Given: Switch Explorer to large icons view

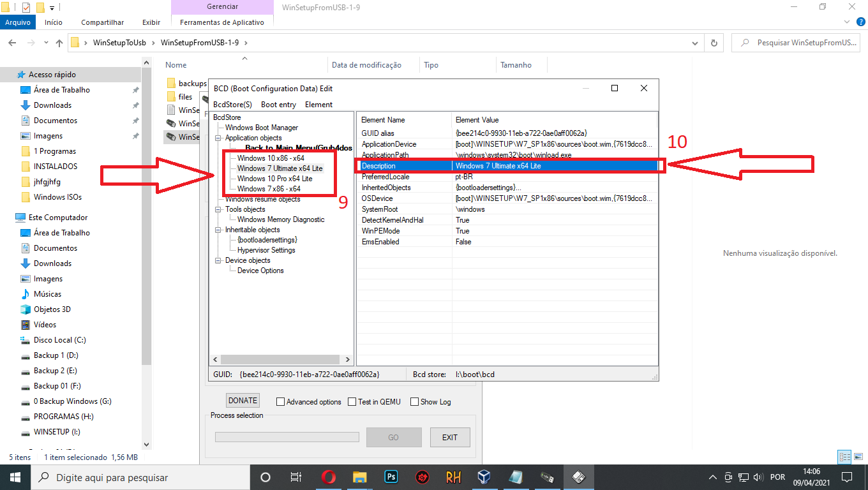Looking at the screenshot, I should coord(857,457).
